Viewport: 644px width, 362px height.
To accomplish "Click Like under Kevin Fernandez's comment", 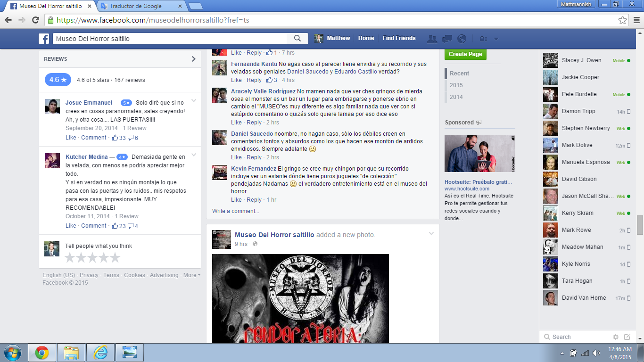I will [236, 200].
